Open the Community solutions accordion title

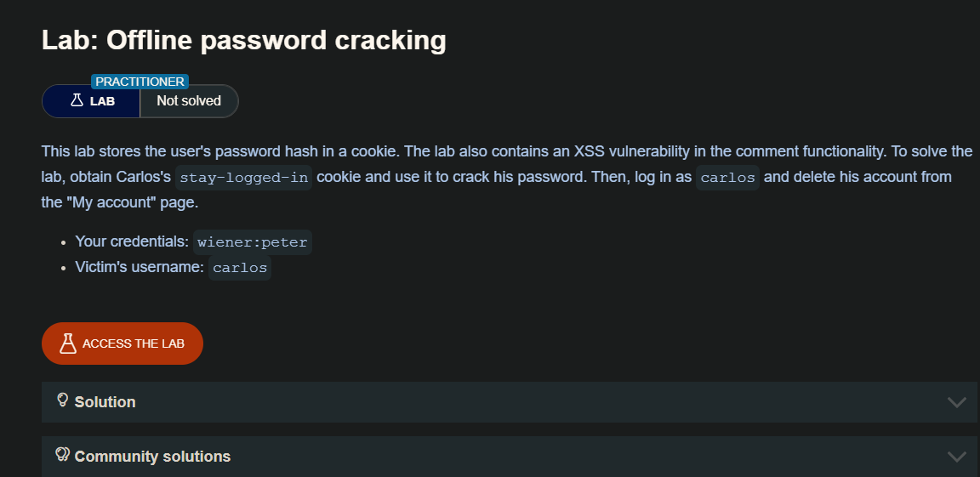(152, 457)
